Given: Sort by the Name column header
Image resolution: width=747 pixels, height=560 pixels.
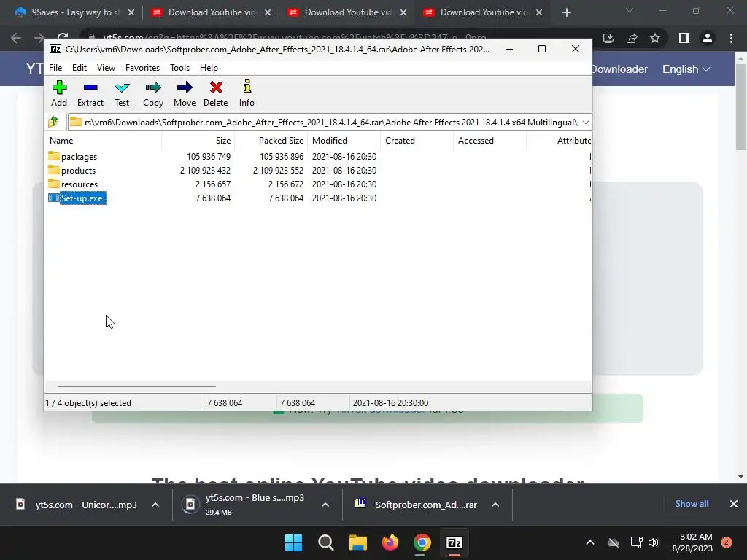Looking at the screenshot, I should pos(104,141).
